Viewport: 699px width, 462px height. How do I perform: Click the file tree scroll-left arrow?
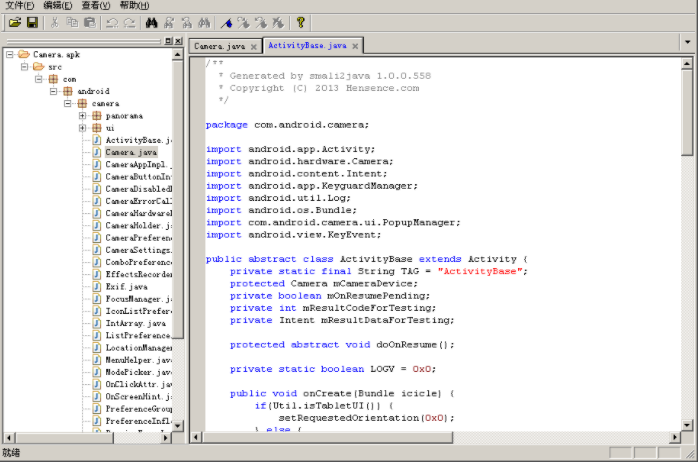click(x=9, y=437)
